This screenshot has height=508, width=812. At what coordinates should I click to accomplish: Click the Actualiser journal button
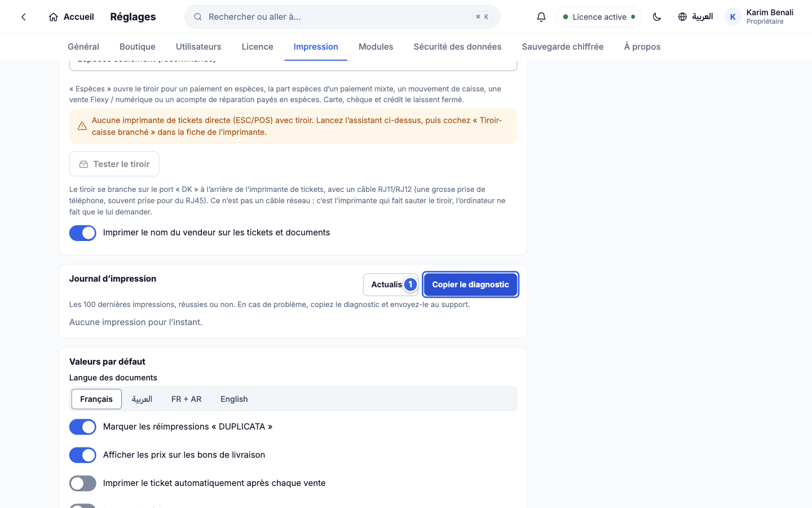(391, 284)
